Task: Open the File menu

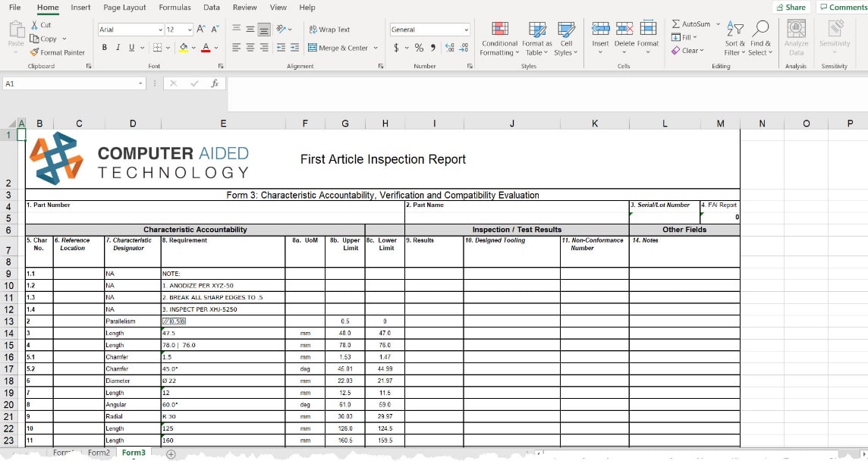Action: (x=15, y=7)
